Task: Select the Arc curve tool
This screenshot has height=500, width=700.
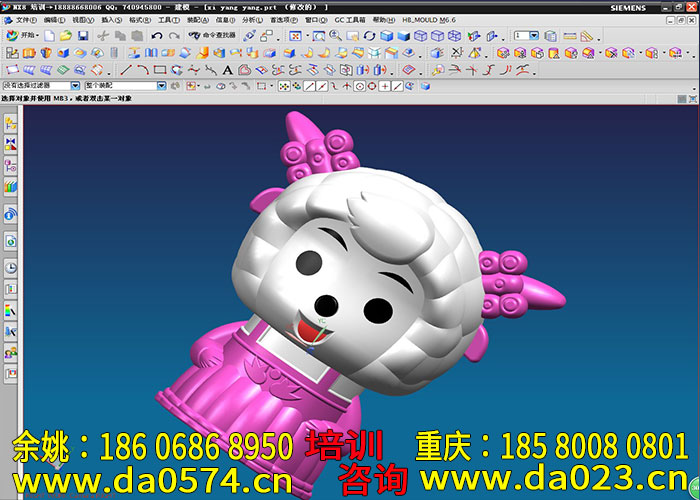Action: (143, 70)
